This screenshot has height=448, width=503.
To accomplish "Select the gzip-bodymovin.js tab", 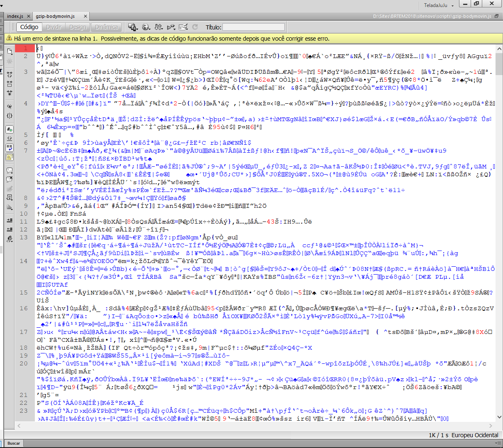I will point(55,16).
